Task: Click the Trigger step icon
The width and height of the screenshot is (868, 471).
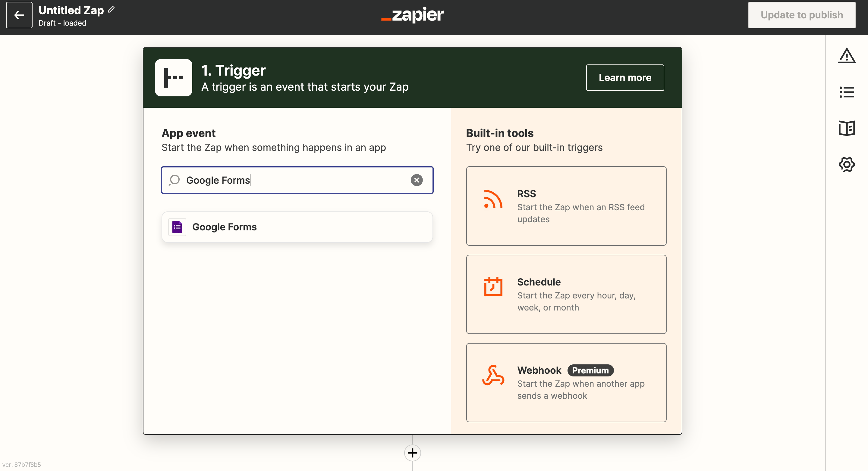Action: point(174,77)
